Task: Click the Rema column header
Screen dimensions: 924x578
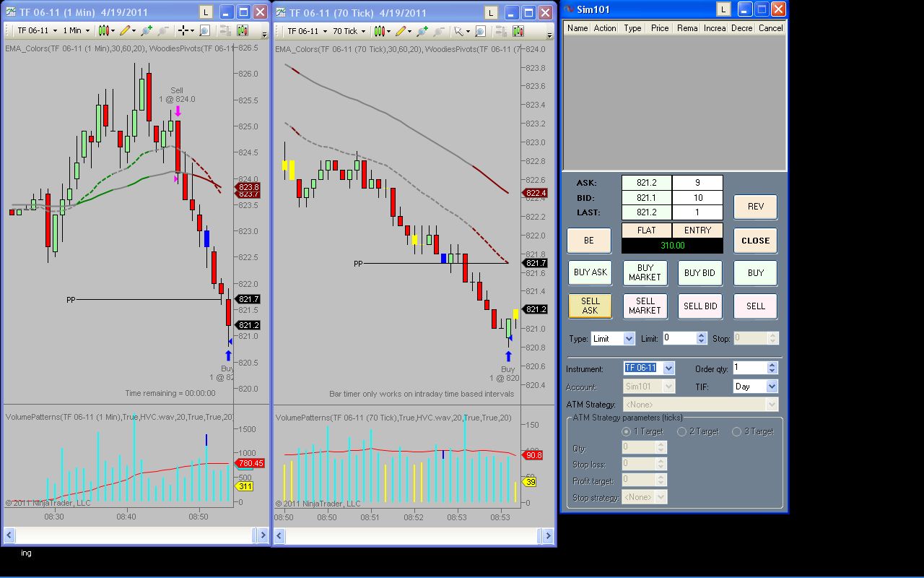Action: pyautogui.click(x=687, y=28)
